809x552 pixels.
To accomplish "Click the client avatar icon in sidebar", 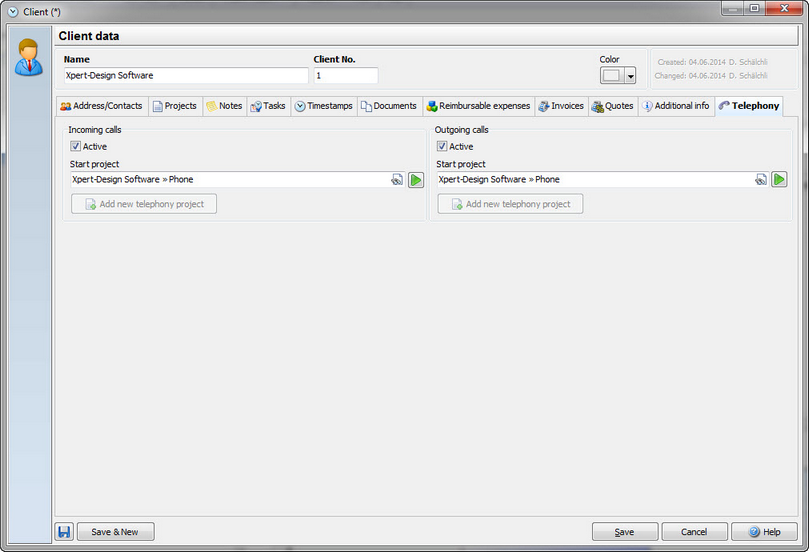I will click(x=29, y=57).
